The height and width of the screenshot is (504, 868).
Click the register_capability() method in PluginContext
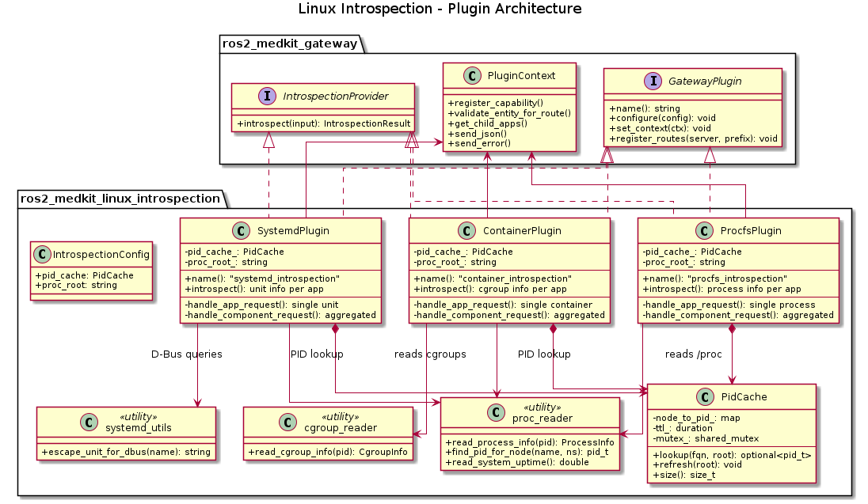[497, 101]
